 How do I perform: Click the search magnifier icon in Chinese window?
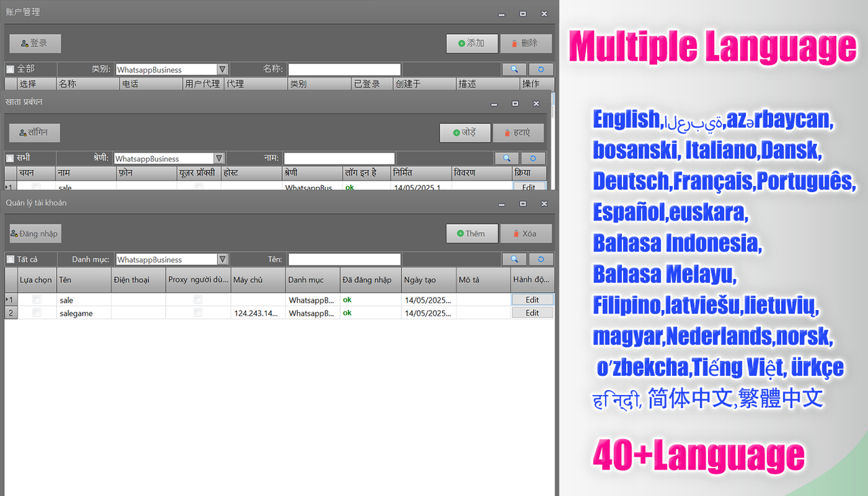click(514, 69)
